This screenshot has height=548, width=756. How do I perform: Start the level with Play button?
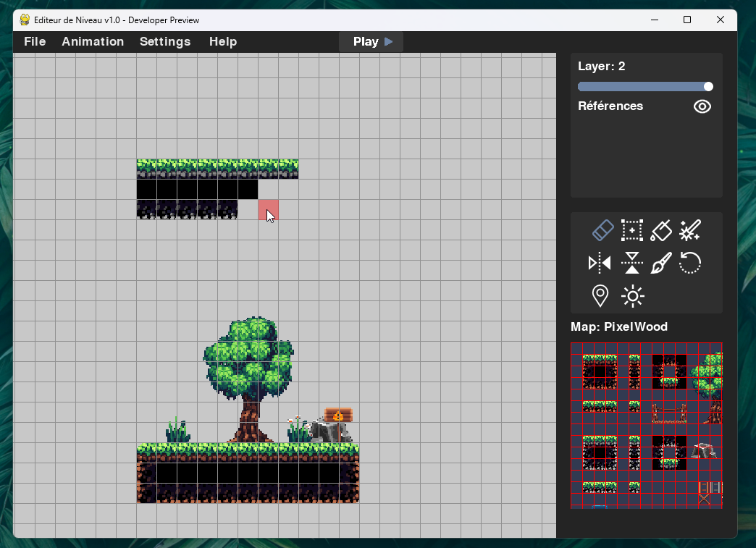[x=371, y=42]
